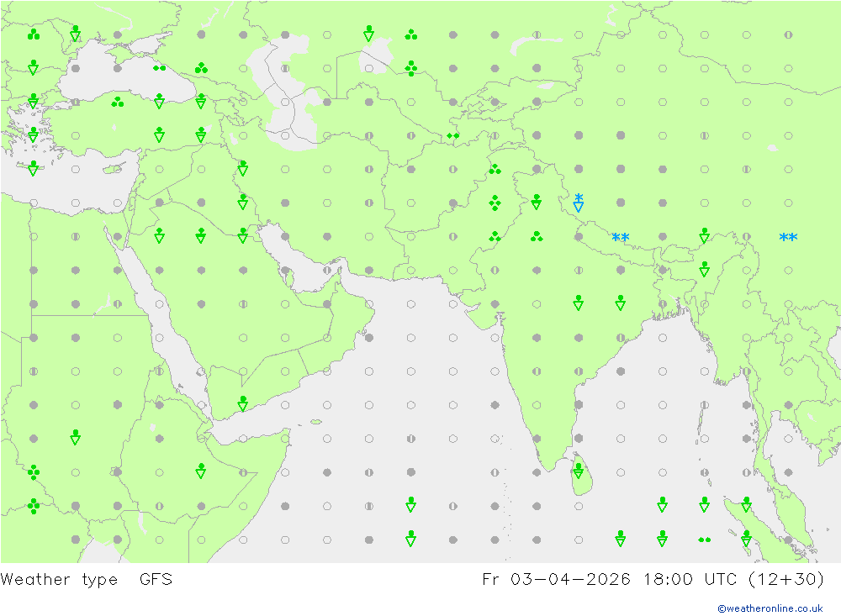This screenshot has height=616, width=841.
Task: Click the 'Fr 03-04-2026 18:00 UTC (12+30)' timestamp
Action: (653, 580)
